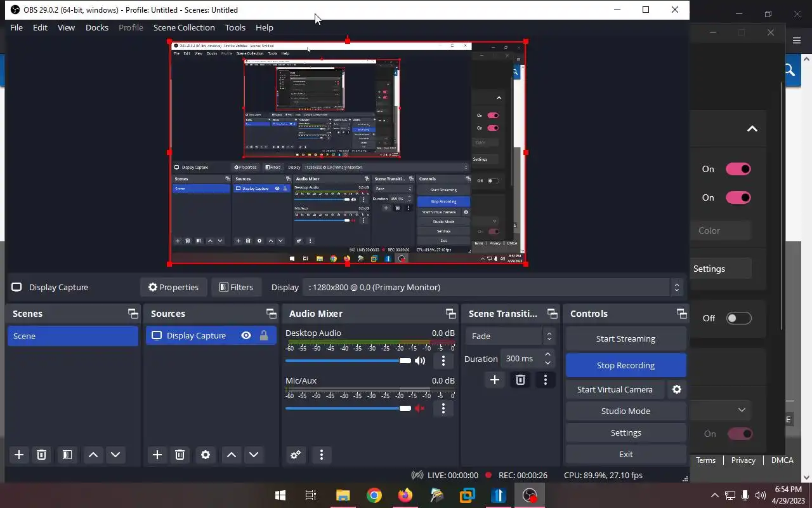The height and width of the screenshot is (508, 812).
Task: Pop out the Audio Mixer dock icon
Action: (x=451, y=314)
